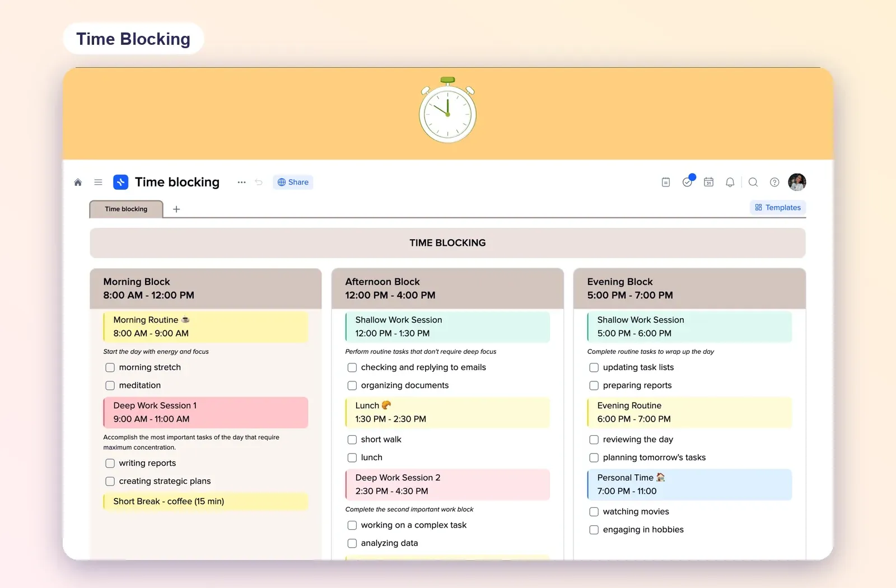
Task: Click the Afternoon Block column header
Action: (x=447, y=288)
